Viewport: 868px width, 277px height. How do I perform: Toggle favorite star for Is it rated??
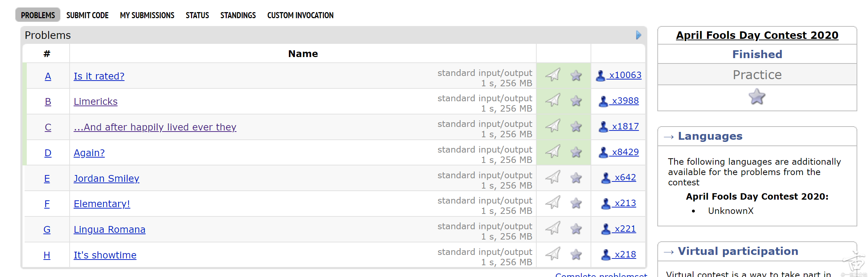point(576,76)
